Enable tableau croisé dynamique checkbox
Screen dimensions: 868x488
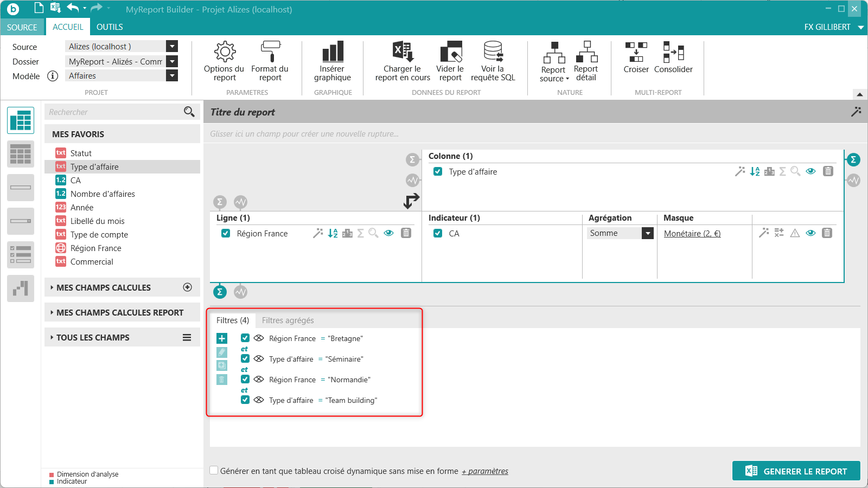(214, 471)
